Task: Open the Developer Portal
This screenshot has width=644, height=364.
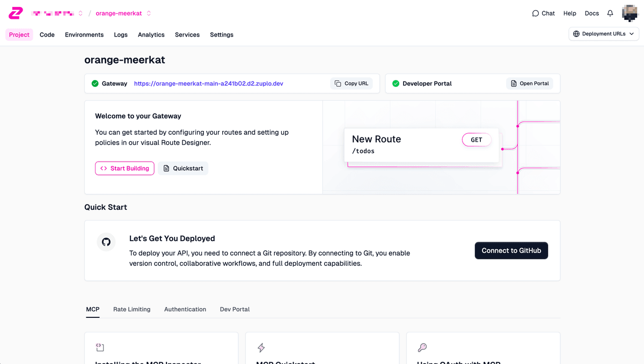Action: pyautogui.click(x=529, y=84)
